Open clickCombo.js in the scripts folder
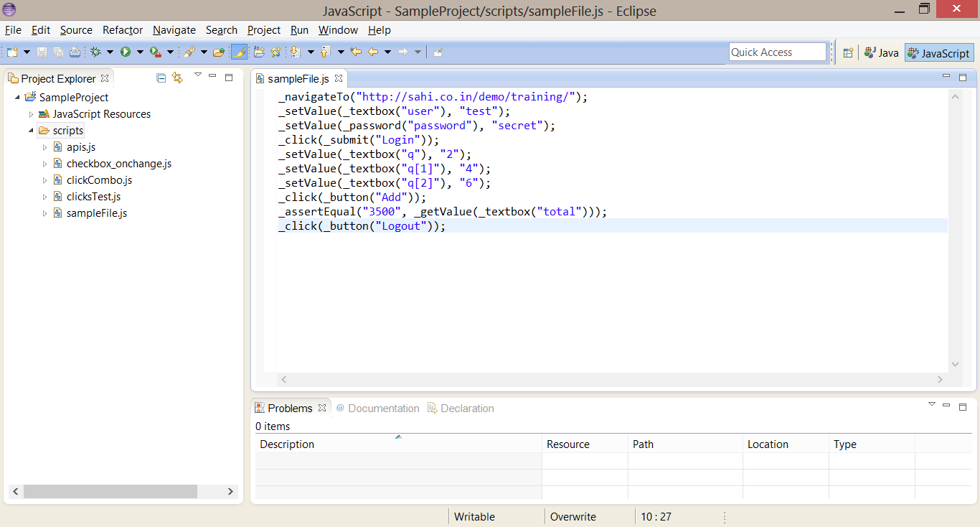 tap(99, 180)
